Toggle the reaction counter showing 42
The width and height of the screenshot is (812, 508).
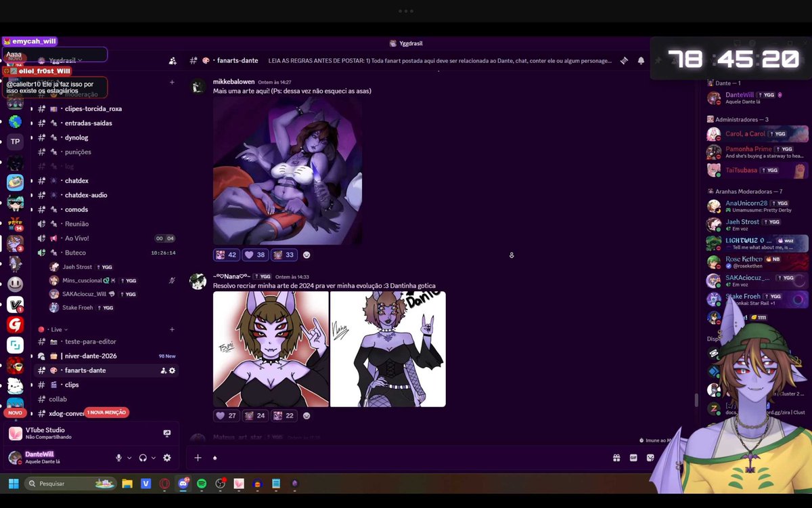(225, 255)
